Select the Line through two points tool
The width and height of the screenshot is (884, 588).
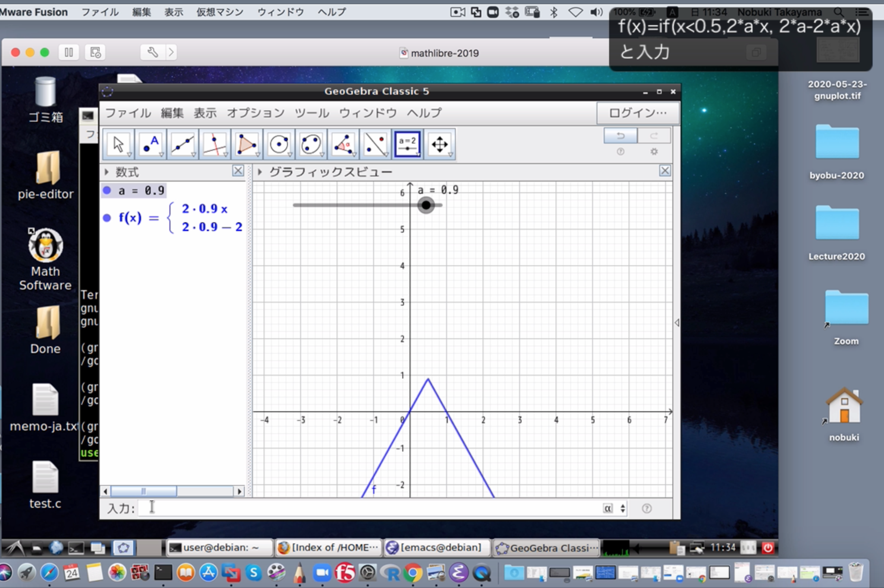182,144
